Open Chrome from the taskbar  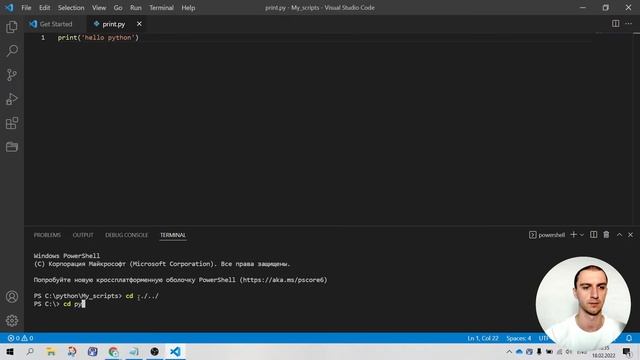tap(113, 351)
